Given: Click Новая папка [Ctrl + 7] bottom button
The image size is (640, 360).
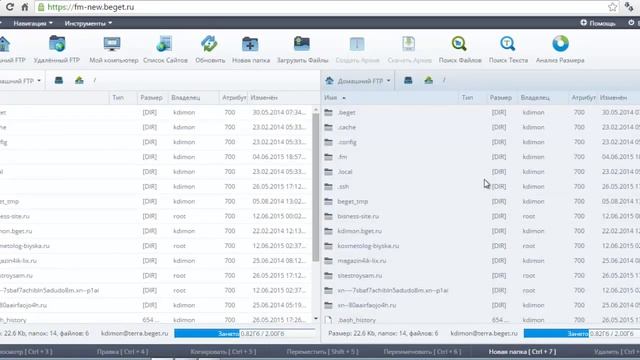Looking at the screenshot, I should (522, 351).
